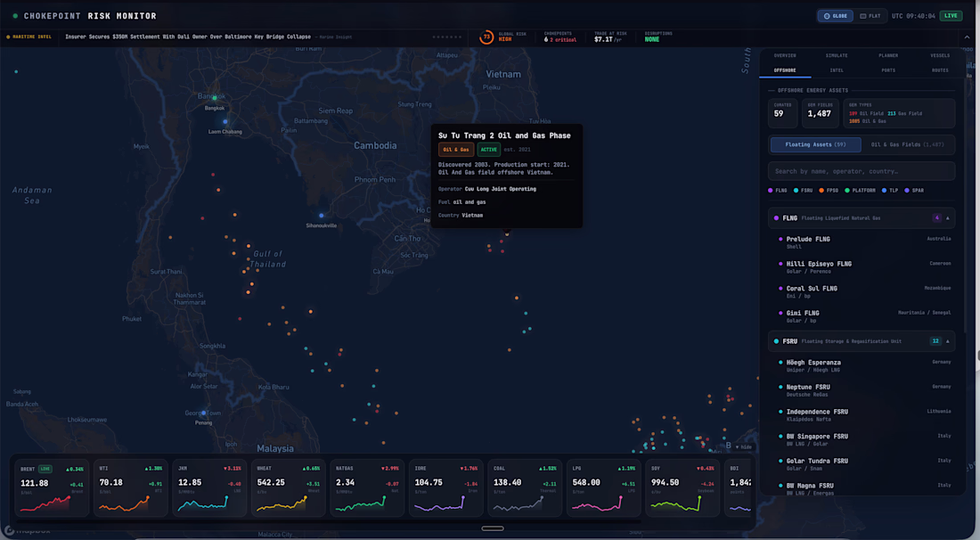Open the WTI price card
The width and height of the screenshot is (980, 540).
(x=131, y=488)
